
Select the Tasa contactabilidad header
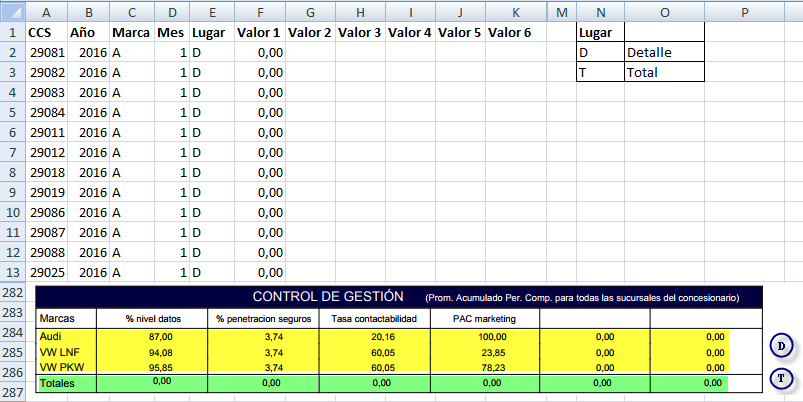tap(374, 318)
